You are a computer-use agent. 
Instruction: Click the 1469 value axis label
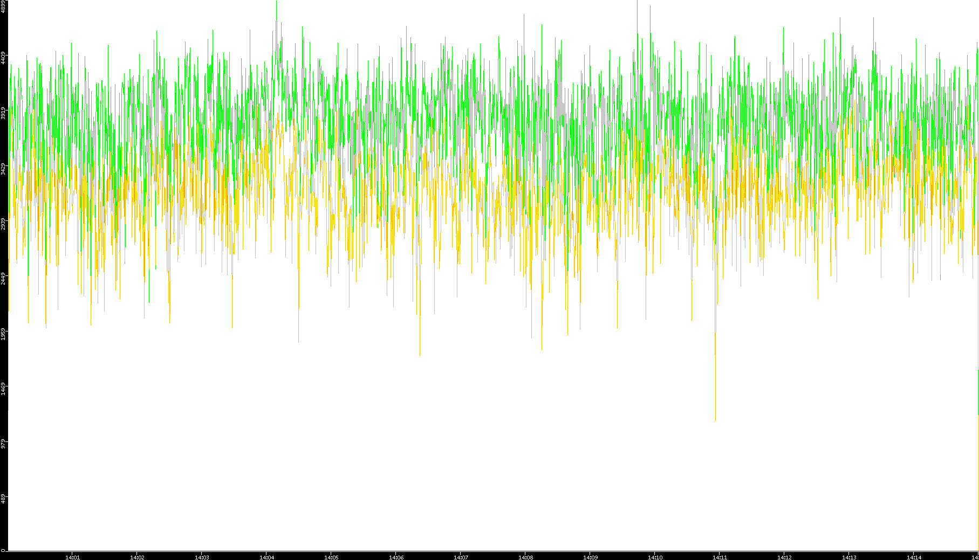(x=3, y=389)
